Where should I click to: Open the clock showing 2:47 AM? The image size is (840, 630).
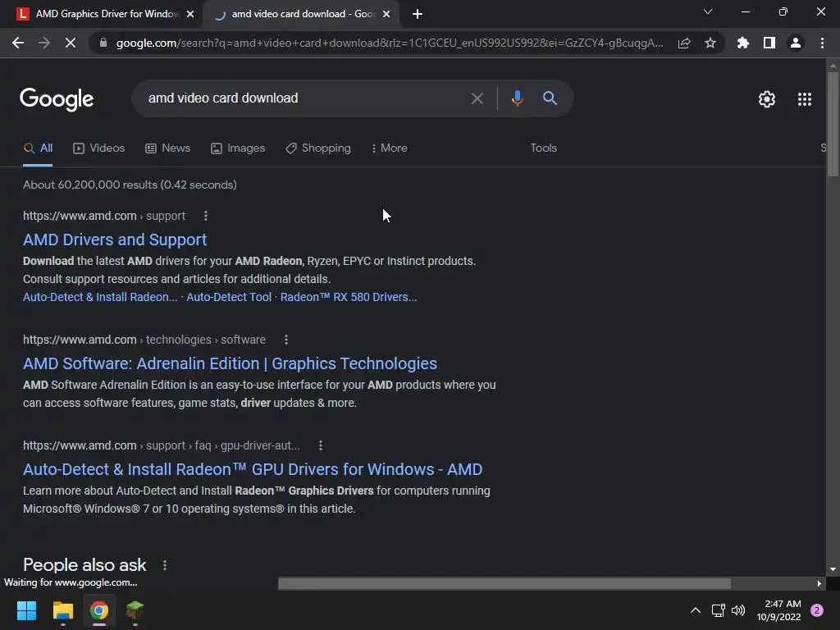[x=778, y=610]
